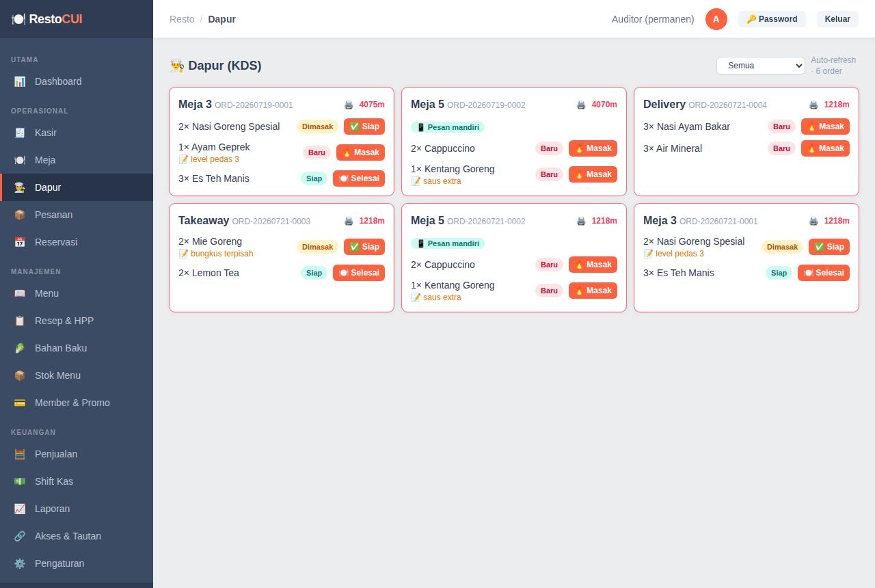Click Masak for Nasi Ayam Bakar
The image size is (875, 588).
click(825, 126)
